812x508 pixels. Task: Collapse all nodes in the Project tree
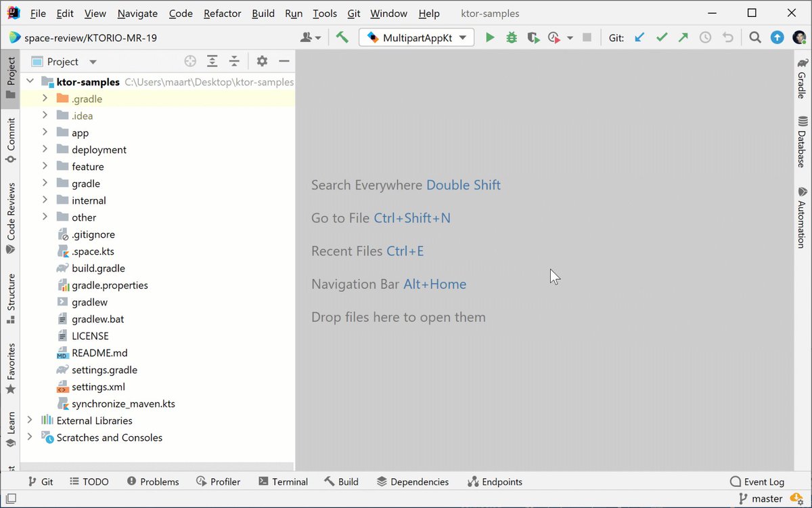234,61
